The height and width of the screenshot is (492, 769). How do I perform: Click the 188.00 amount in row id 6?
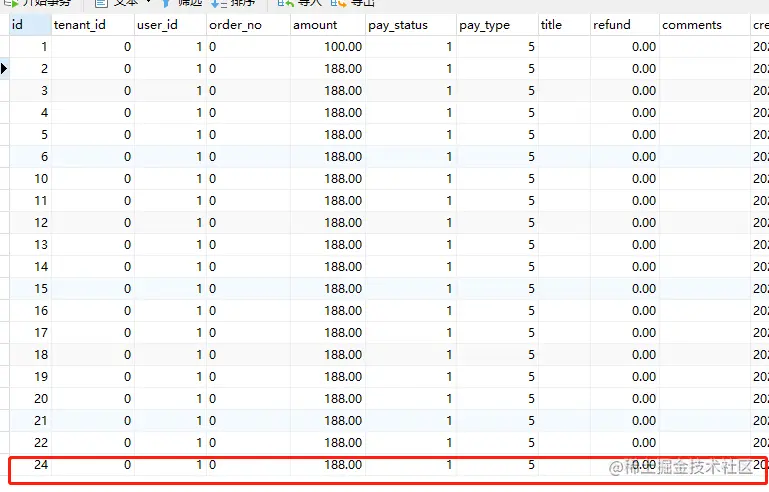tap(328, 157)
